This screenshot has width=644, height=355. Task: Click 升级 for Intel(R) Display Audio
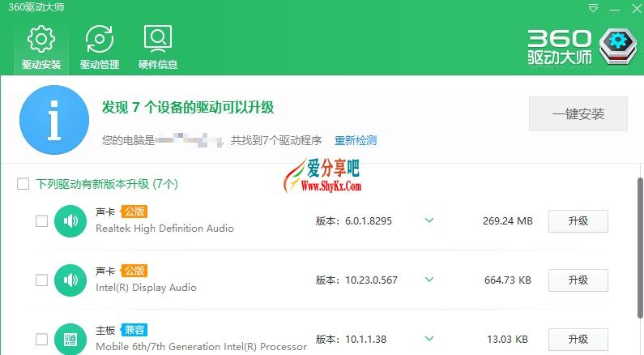(x=578, y=280)
